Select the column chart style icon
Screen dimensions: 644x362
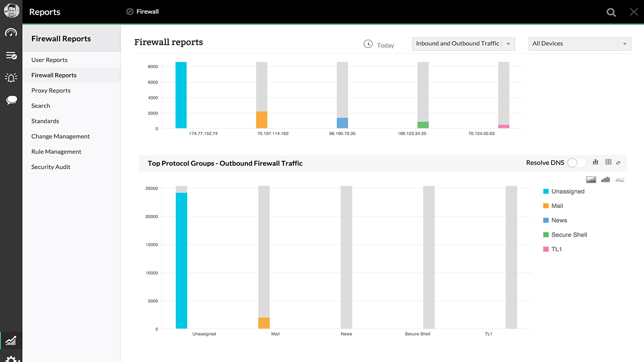click(x=605, y=180)
